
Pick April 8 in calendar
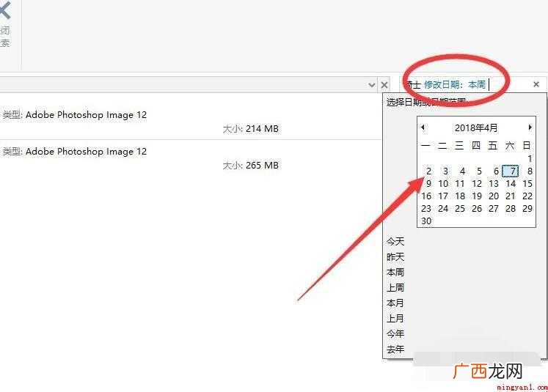530,171
